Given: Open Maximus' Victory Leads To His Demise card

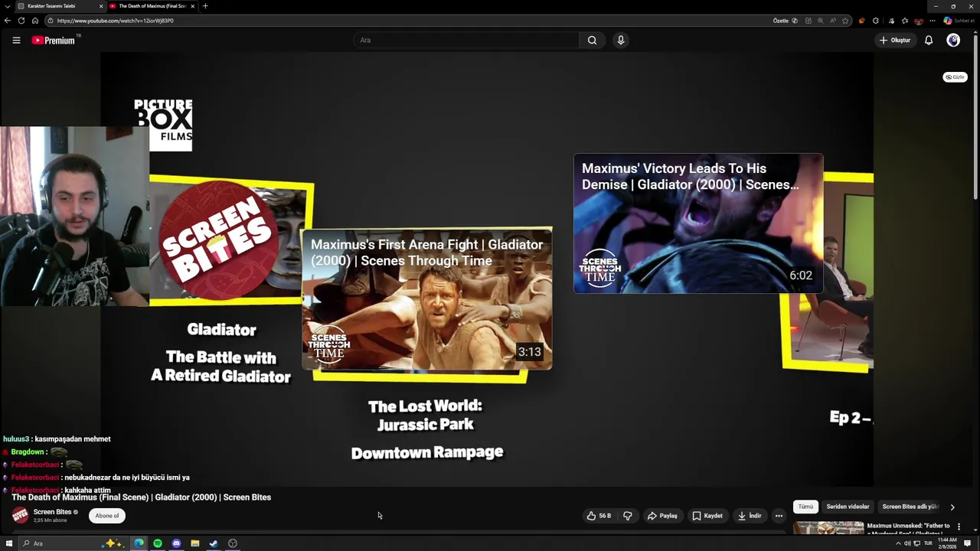Looking at the screenshot, I should [x=698, y=223].
